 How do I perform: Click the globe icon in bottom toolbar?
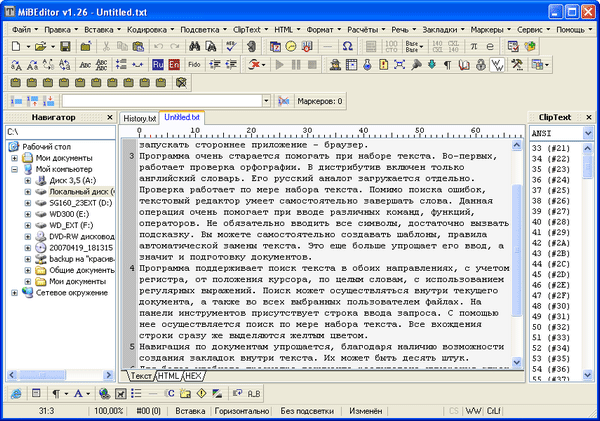click(104, 393)
